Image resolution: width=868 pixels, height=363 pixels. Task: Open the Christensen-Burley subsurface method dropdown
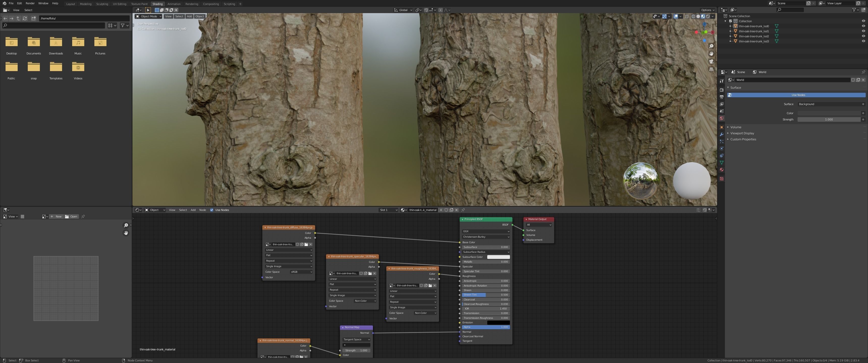[485, 237]
